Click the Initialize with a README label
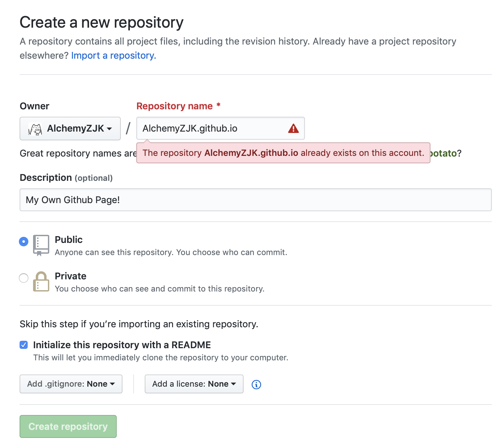 pyautogui.click(x=122, y=345)
